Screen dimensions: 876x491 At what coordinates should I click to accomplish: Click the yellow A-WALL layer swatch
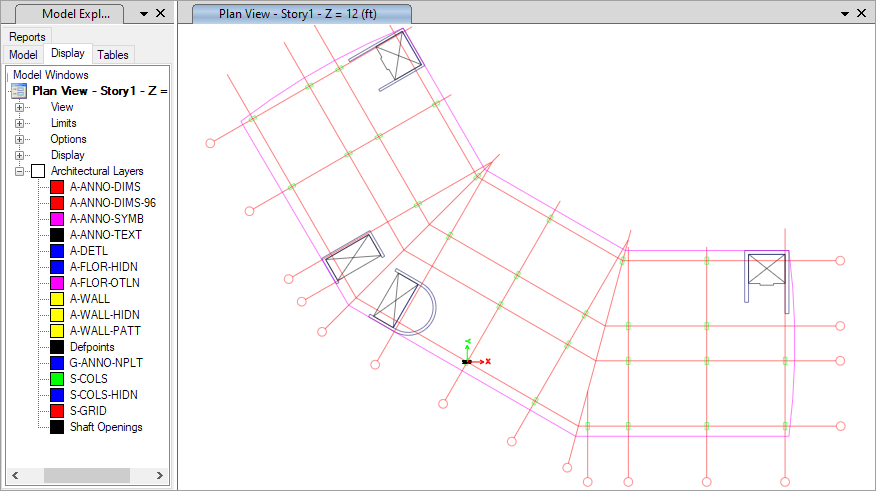(x=57, y=299)
